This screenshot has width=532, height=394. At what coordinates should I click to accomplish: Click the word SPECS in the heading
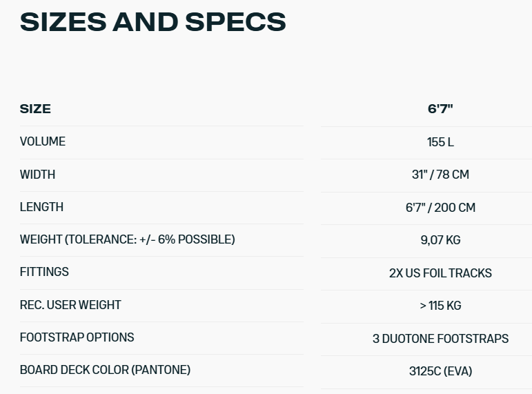[x=235, y=22]
